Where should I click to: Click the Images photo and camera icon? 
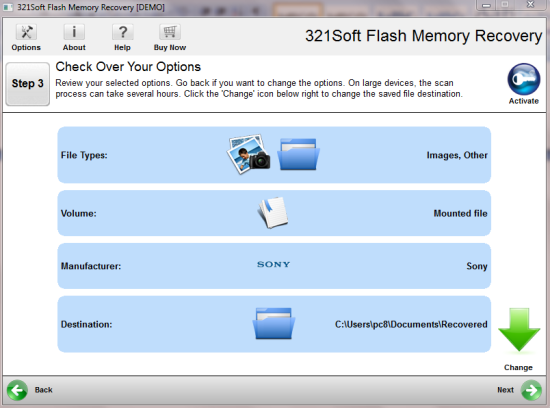point(249,154)
